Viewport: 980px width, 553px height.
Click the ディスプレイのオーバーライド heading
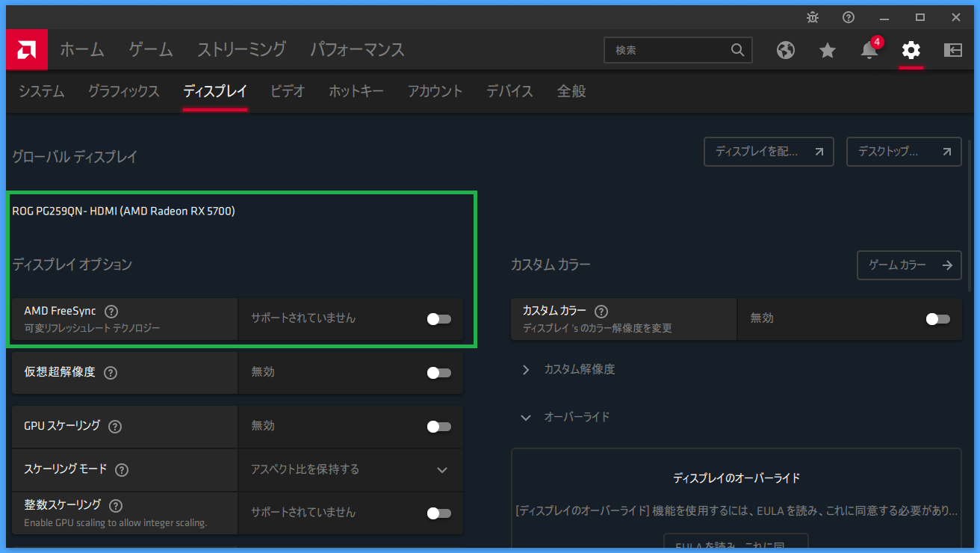pyautogui.click(x=736, y=478)
